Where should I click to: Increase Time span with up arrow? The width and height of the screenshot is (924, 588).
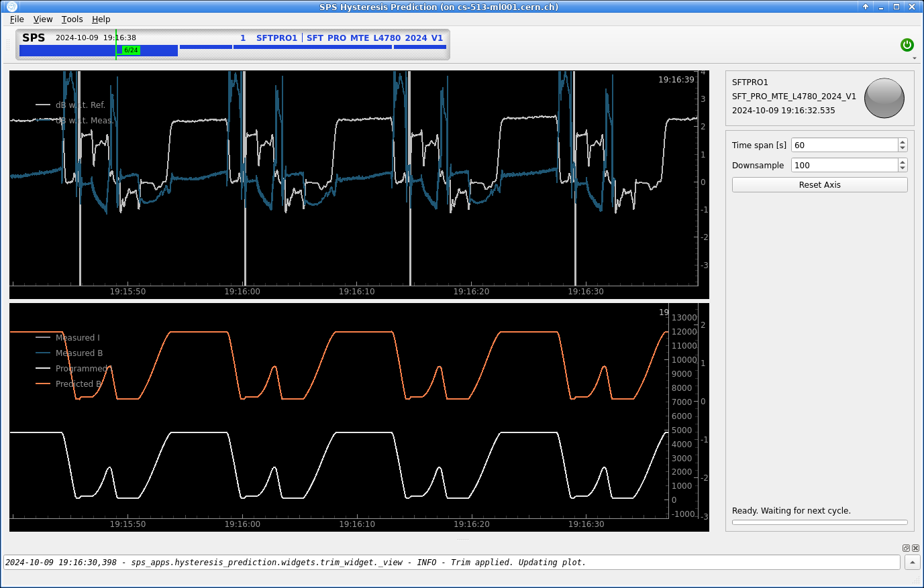[x=903, y=142]
